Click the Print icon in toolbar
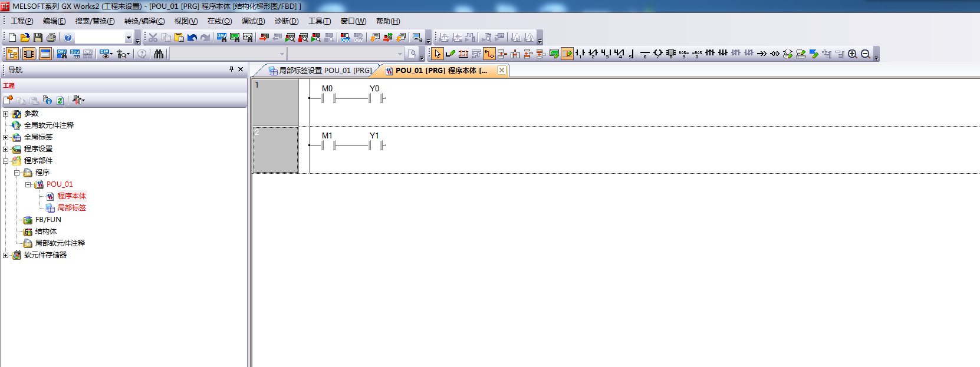The width and height of the screenshot is (980, 367). pos(51,38)
